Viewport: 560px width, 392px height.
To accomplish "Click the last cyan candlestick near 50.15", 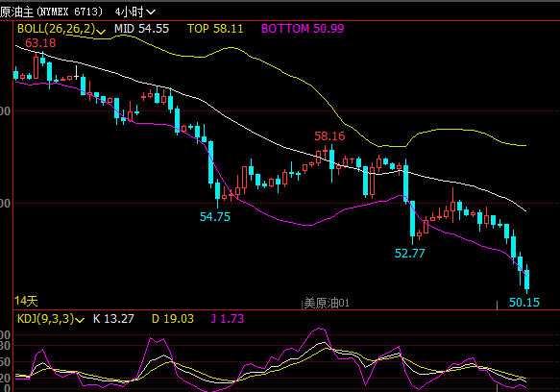I will (x=526, y=279).
